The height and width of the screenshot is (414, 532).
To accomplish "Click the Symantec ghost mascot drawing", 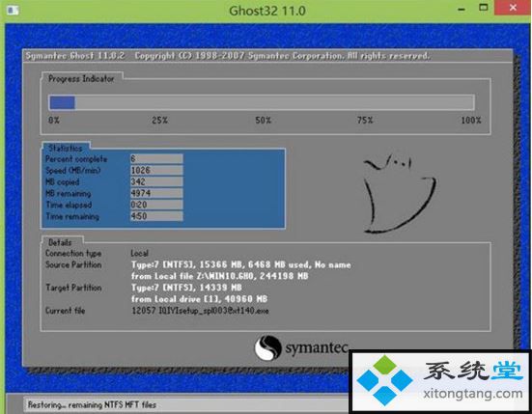I will click(400, 194).
